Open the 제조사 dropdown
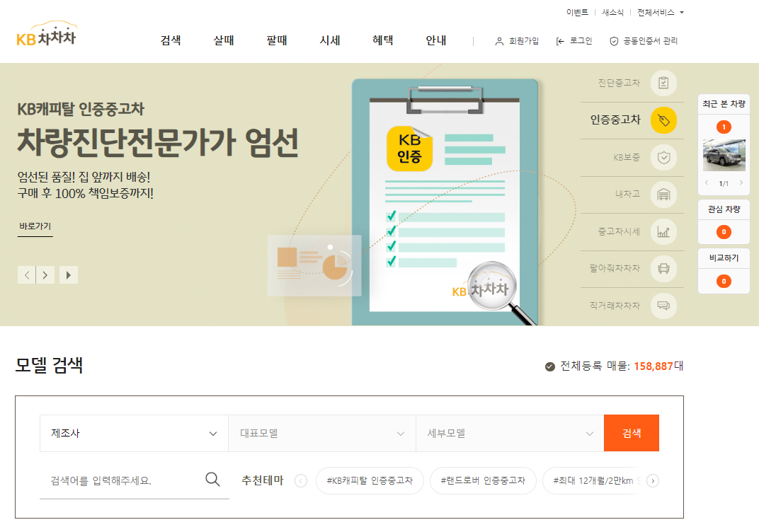759x532 pixels. (134, 434)
